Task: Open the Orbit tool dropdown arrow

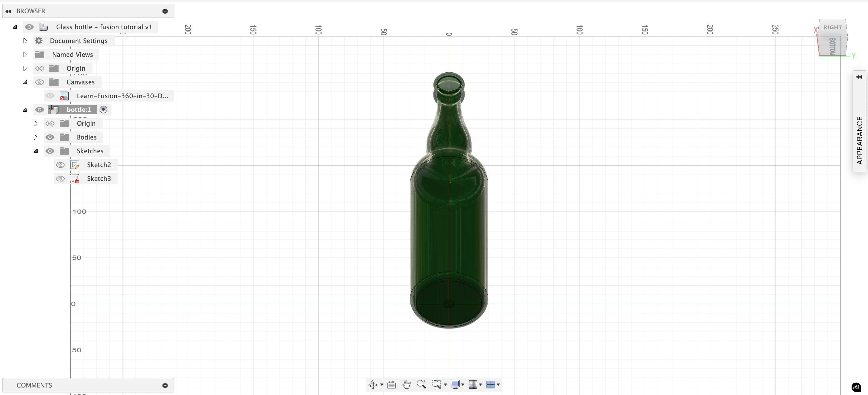Action: [x=382, y=385]
